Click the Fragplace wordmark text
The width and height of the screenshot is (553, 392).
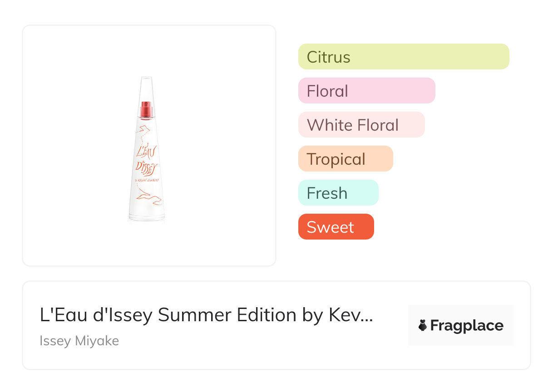467,325
